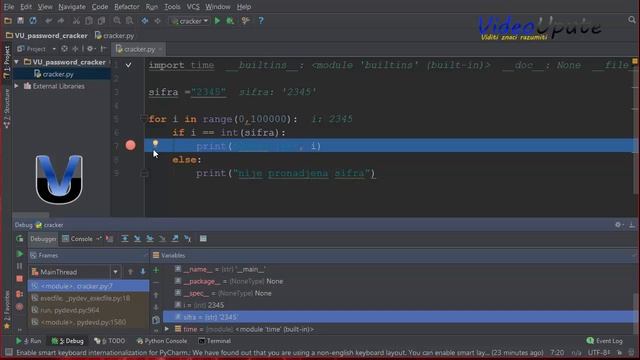Screen dimensions: 640x360
Task: Click the intention lightbulb on line 7
Action: tap(156, 143)
